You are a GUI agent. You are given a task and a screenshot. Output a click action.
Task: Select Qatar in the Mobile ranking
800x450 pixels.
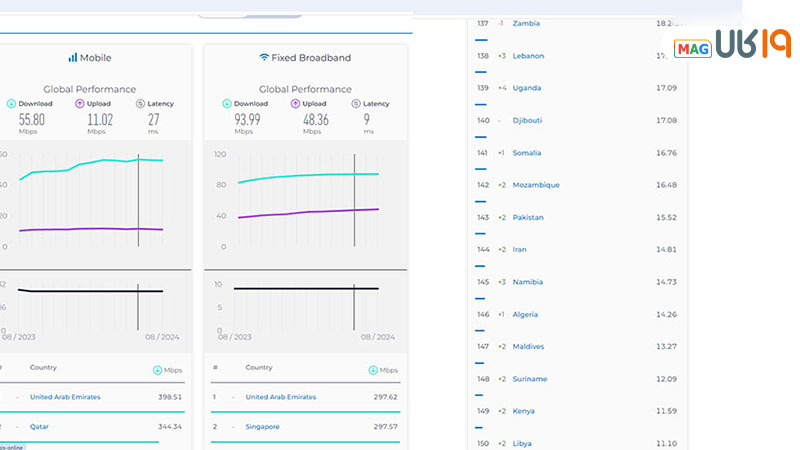[39, 427]
